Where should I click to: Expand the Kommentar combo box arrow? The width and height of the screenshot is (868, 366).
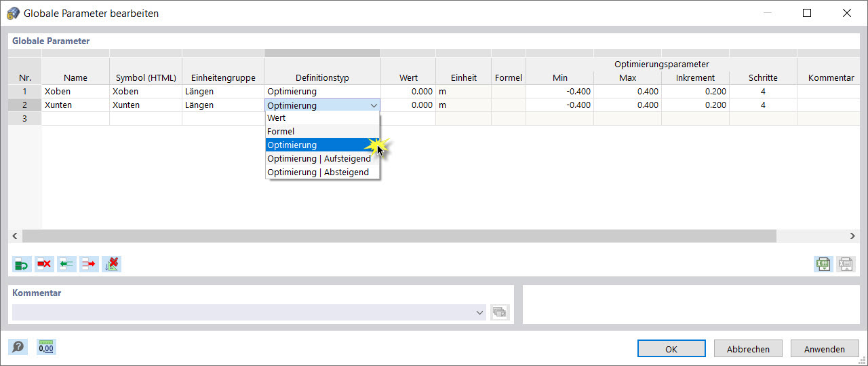tap(479, 312)
